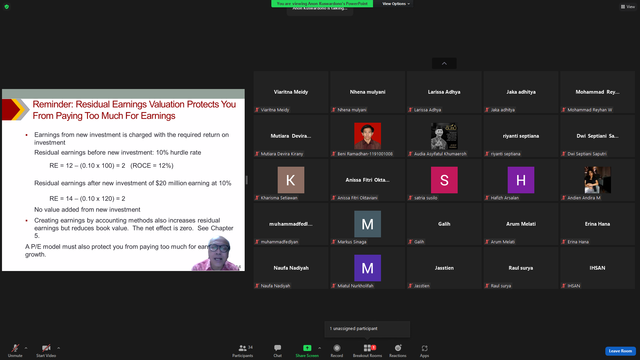Viewport: 640px width, 360px height.
Task: Click Andien Andira M's profile photo
Action: click(598, 180)
